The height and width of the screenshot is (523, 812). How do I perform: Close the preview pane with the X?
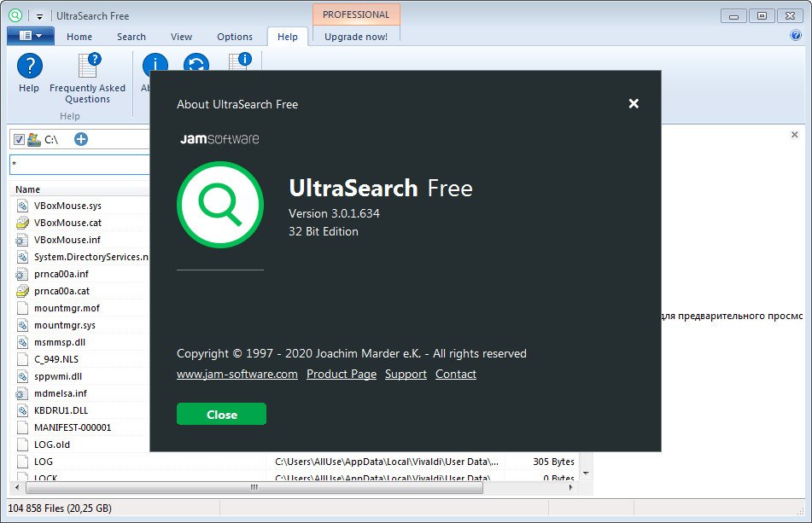794,135
